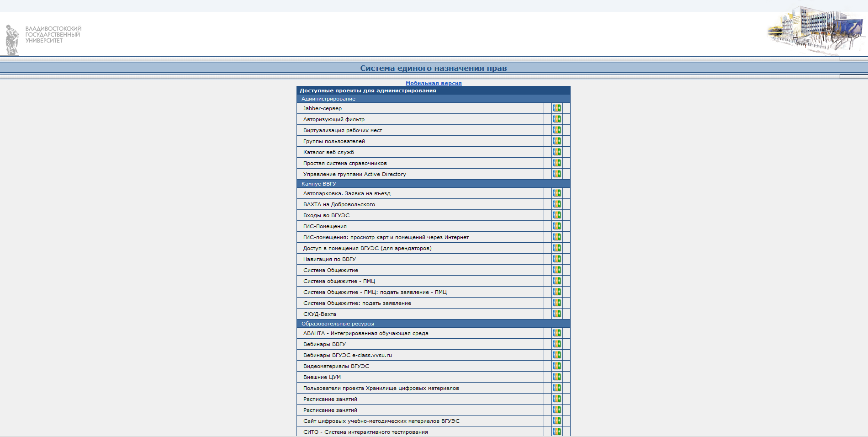The height and width of the screenshot is (437, 868).
Task: Open the icon for Управление группами Active Directory
Action: click(x=556, y=174)
